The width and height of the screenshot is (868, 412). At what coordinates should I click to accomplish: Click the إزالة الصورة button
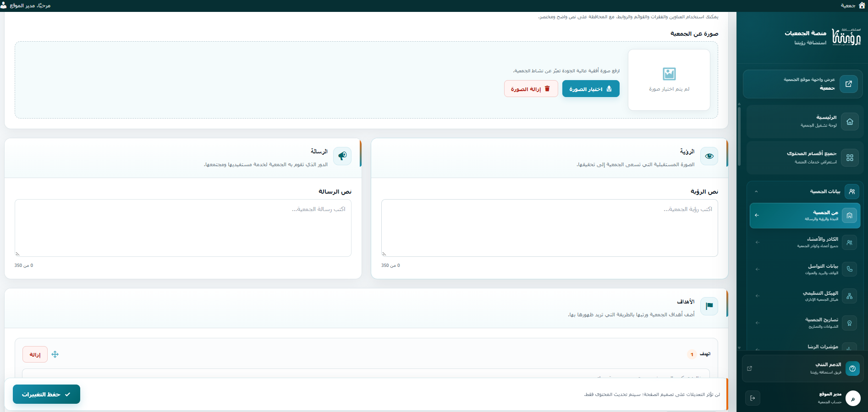point(531,89)
